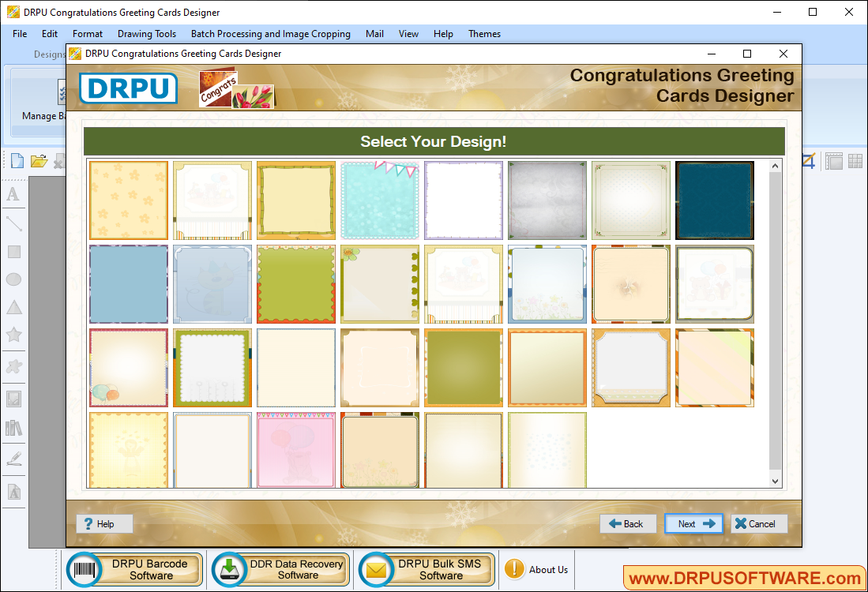The image size is (868, 592).
Task: Click the DRPU logo in the wizard header
Action: pos(127,88)
